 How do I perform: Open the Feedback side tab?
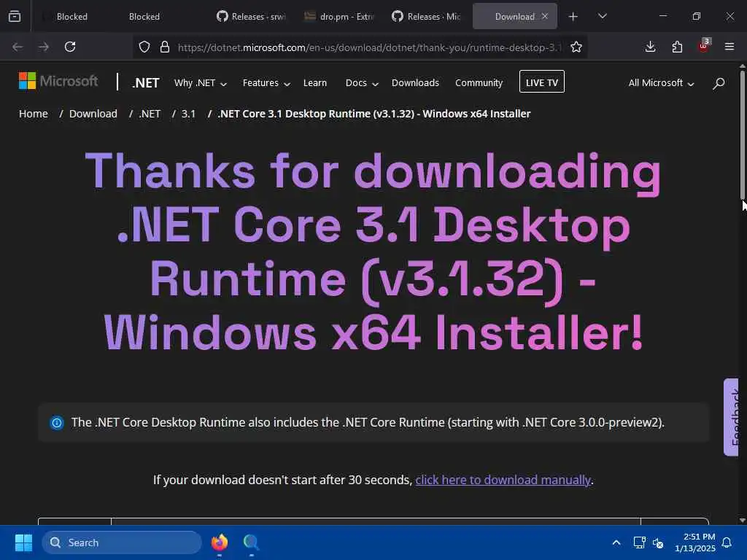tap(731, 417)
